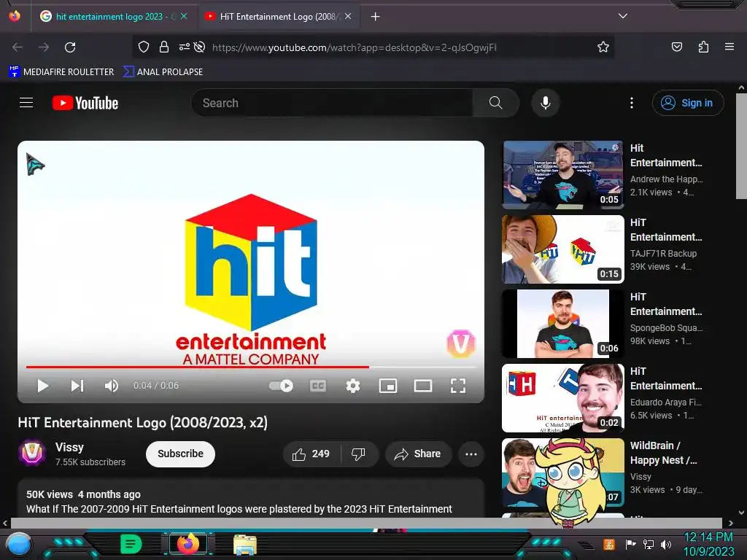Adjust system volume in the tray
This screenshot has width=747, height=560.
click(x=666, y=544)
